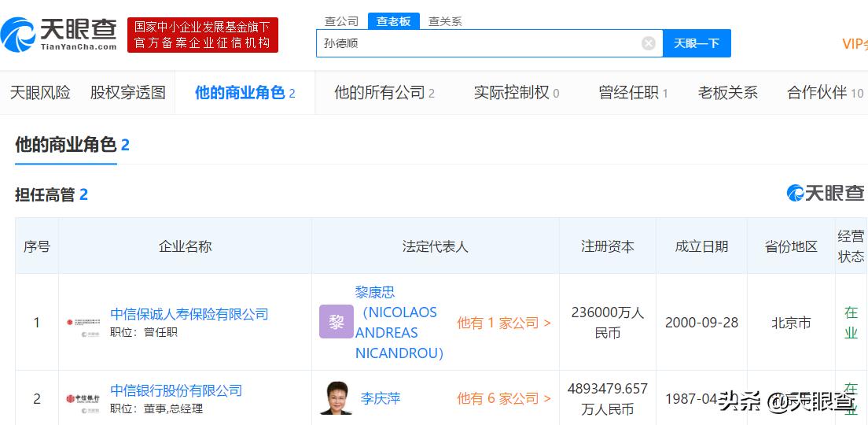Open the 股权穿透图 tab

(x=128, y=93)
